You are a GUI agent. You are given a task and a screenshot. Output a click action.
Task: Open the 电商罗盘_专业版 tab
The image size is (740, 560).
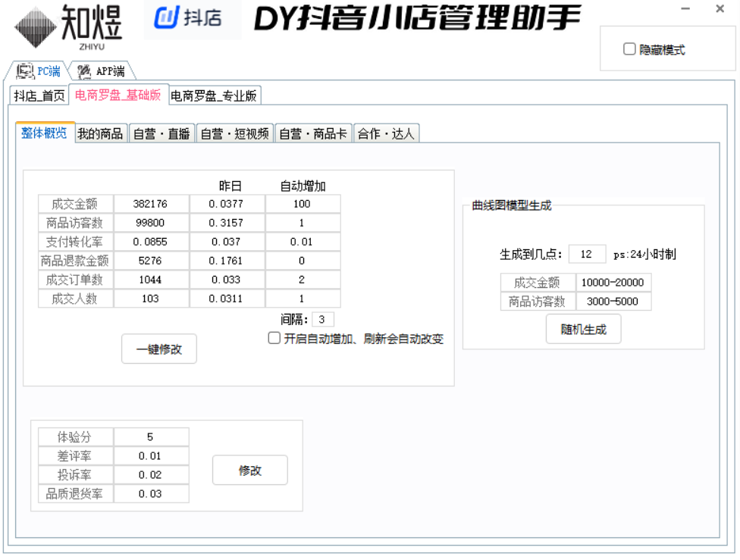(214, 95)
